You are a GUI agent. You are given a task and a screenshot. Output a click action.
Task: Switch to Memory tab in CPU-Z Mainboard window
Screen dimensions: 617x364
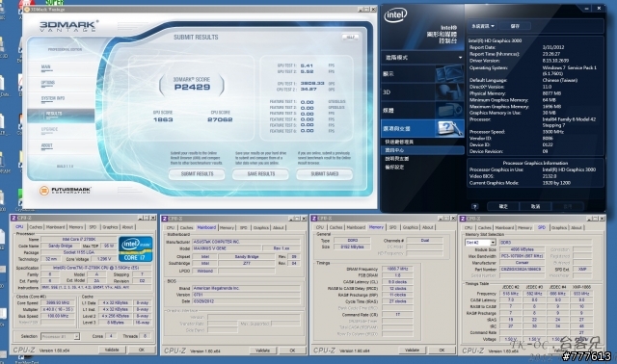click(x=227, y=227)
